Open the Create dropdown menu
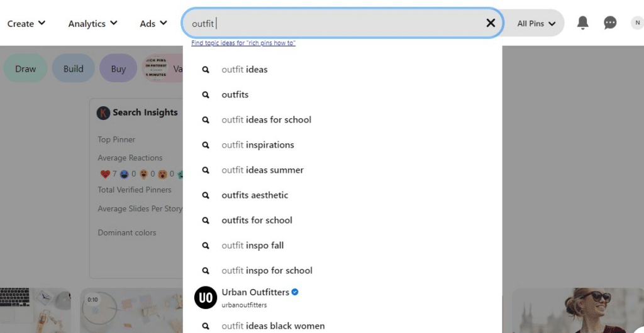Image resolution: width=644 pixels, height=333 pixels. 26,24
